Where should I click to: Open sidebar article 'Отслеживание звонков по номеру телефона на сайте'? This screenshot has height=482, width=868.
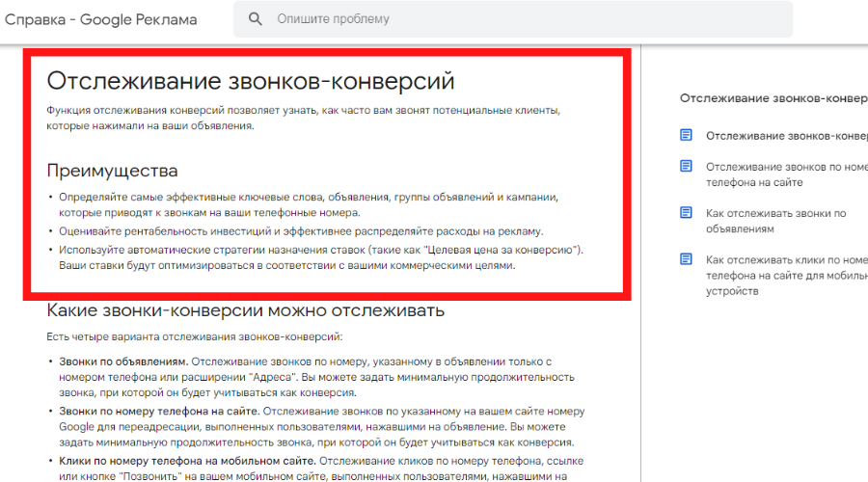tap(787, 174)
